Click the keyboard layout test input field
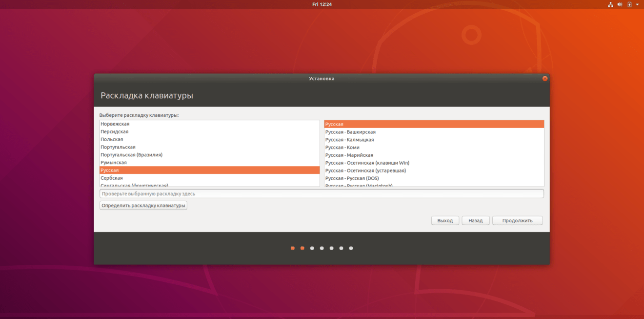 point(322,193)
